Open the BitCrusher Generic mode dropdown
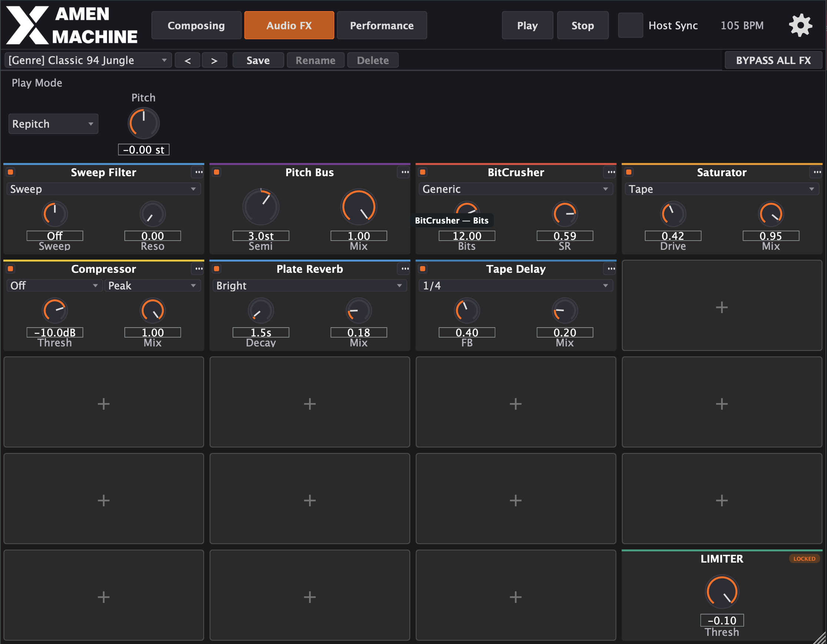Screen dimensions: 827x644 pyautogui.click(x=516, y=189)
